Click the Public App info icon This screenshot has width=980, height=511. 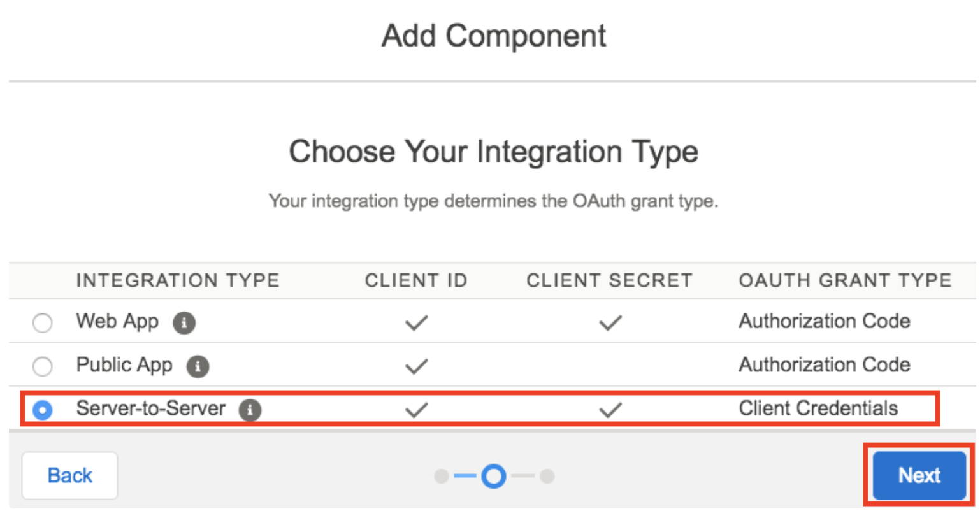(198, 366)
